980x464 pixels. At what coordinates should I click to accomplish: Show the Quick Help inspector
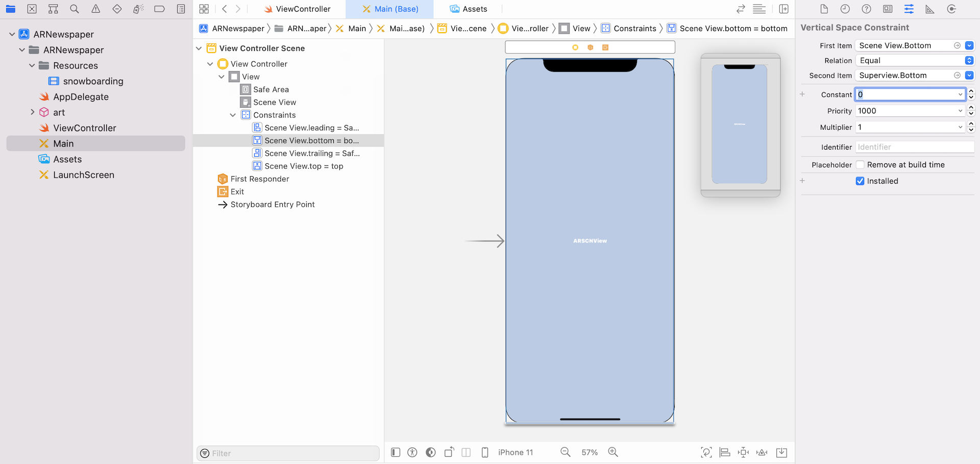(866, 9)
